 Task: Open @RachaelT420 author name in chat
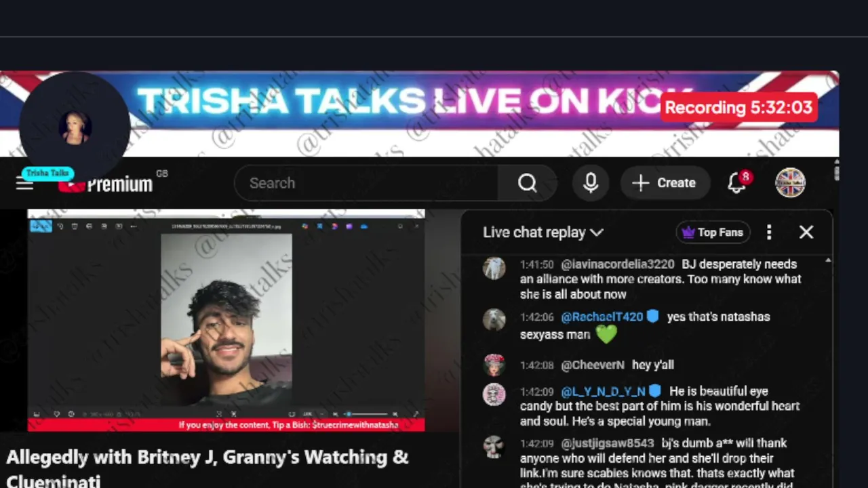602,317
